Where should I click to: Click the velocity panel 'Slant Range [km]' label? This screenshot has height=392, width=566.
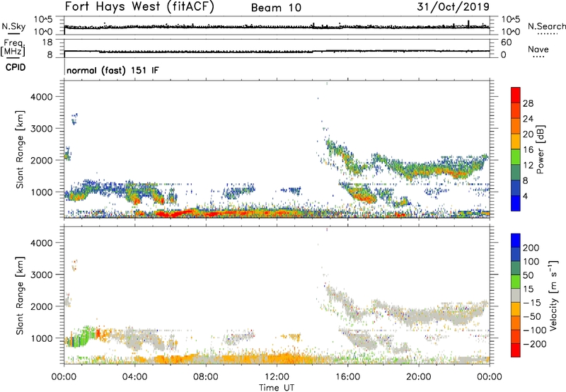[20, 296]
